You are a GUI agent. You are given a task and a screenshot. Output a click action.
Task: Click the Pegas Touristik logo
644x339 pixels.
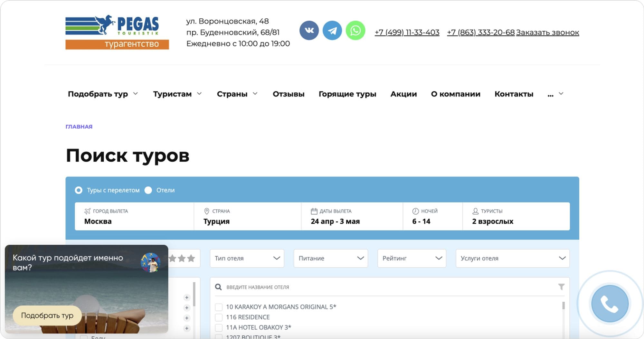117,32
